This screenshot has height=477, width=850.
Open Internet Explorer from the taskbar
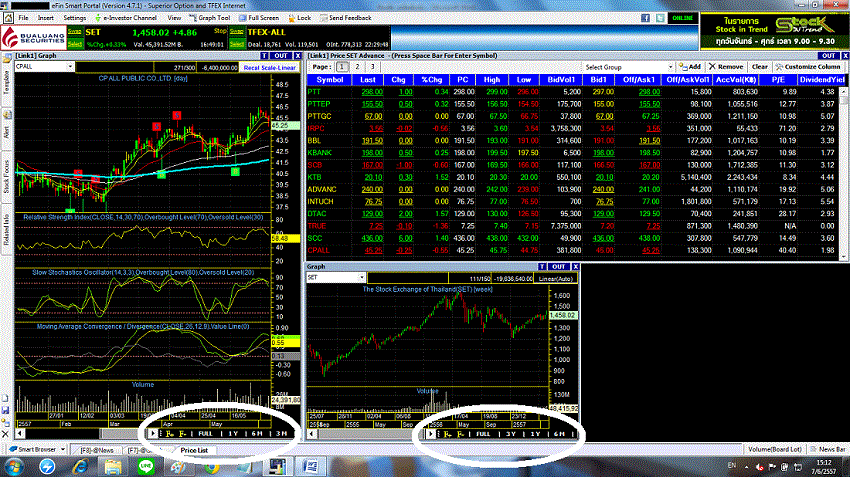tap(80, 466)
